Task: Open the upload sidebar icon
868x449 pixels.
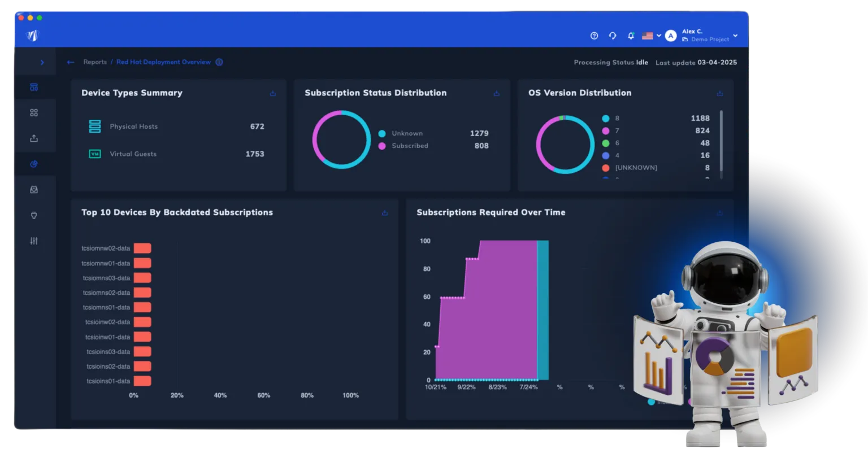Action: point(34,138)
